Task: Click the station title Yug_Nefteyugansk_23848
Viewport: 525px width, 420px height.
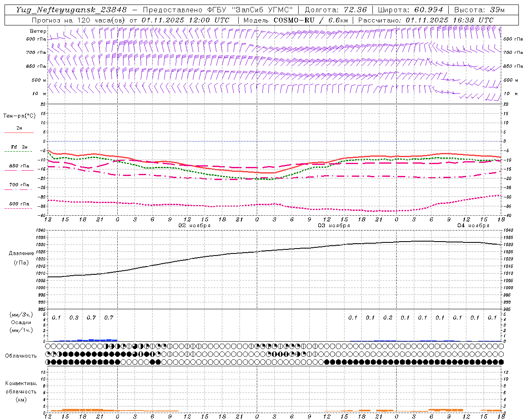Action: 71,10
